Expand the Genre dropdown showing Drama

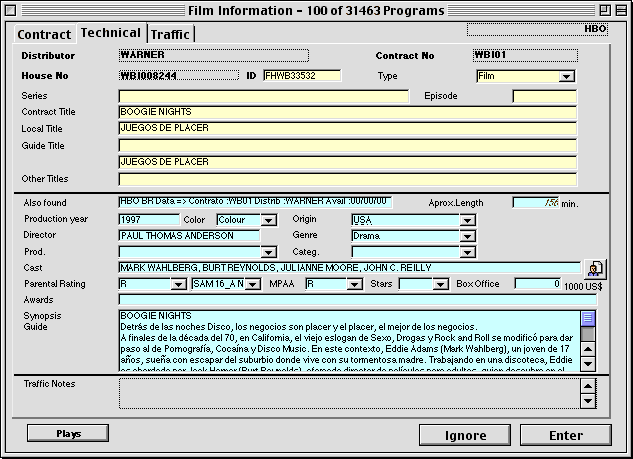[467, 236]
